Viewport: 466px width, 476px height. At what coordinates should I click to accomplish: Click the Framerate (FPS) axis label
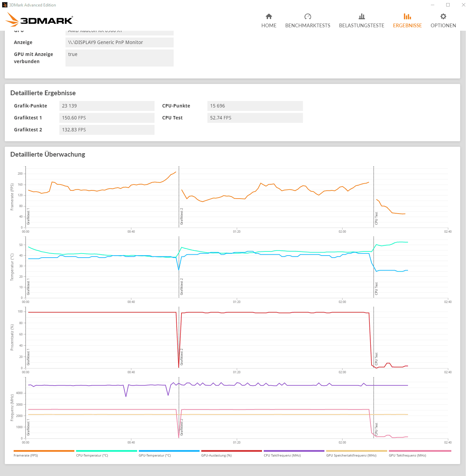tap(12, 197)
